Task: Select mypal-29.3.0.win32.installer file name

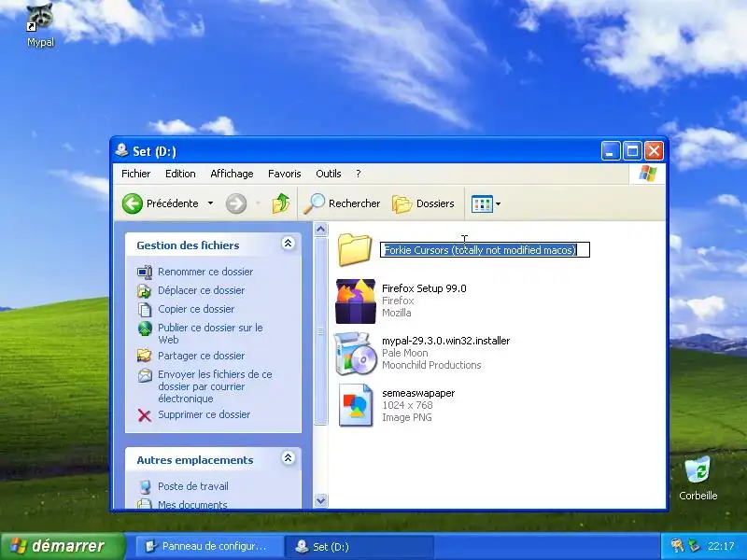Action: 446,341
